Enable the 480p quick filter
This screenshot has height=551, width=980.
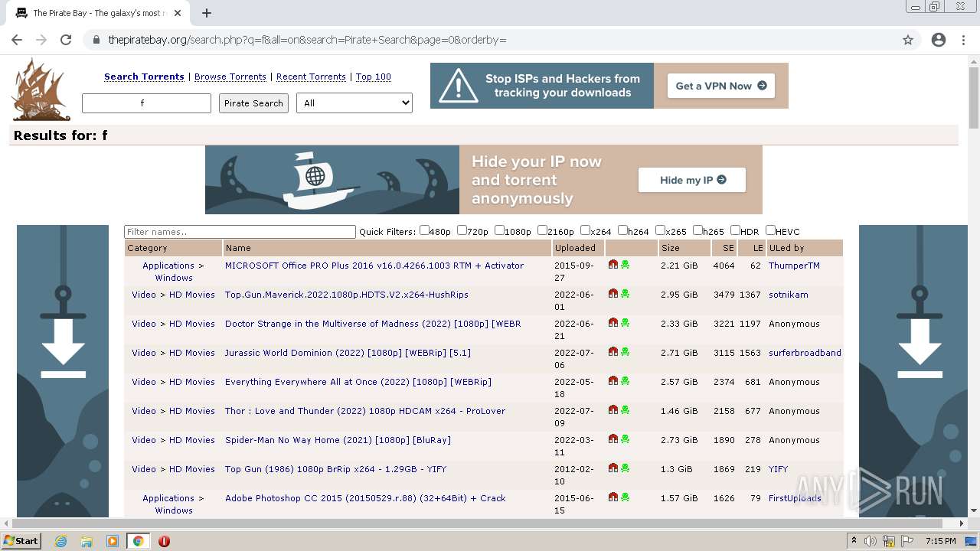click(424, 230)
